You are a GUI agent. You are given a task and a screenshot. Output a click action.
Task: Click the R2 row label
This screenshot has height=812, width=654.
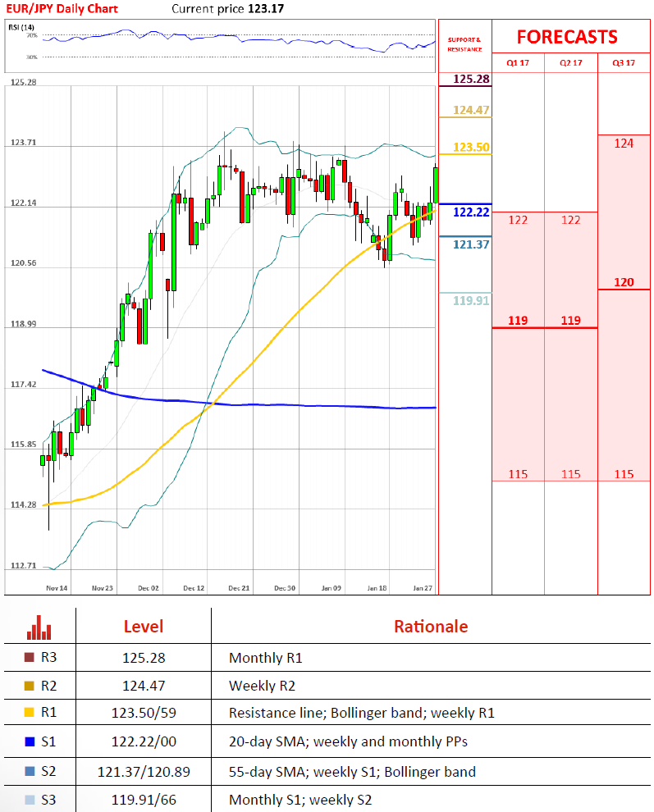coord(48,686)
